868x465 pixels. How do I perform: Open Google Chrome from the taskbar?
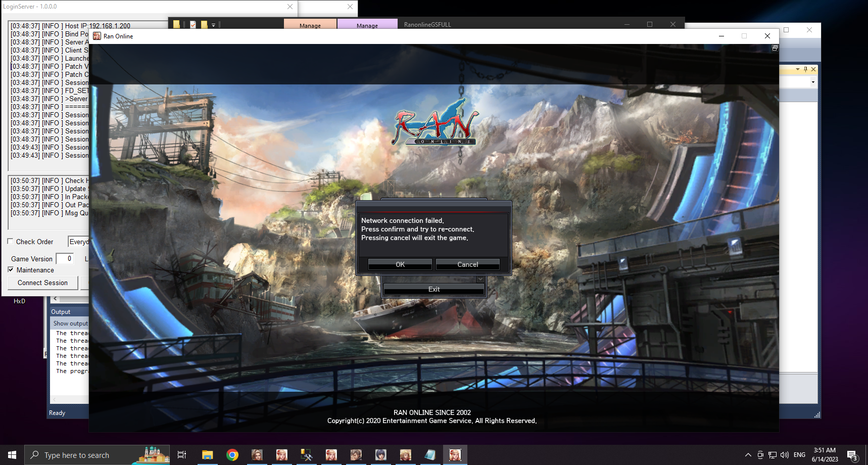[x=232, y=455]
